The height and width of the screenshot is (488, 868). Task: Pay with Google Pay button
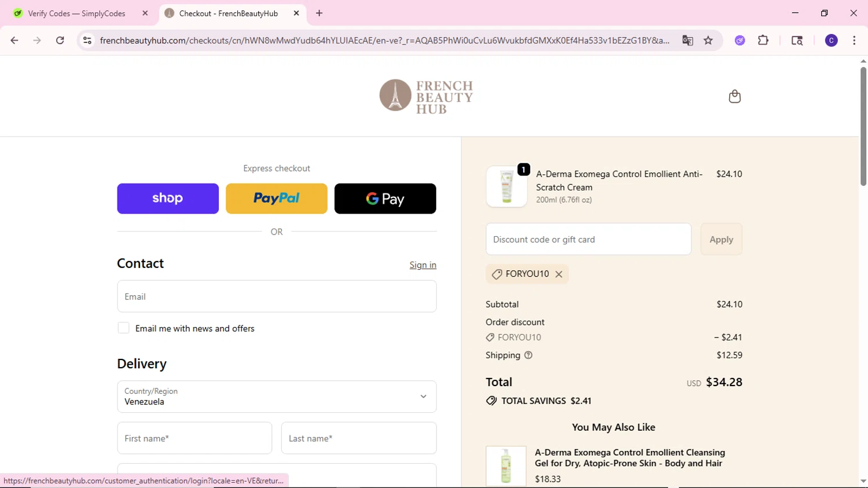coord(385,199)
